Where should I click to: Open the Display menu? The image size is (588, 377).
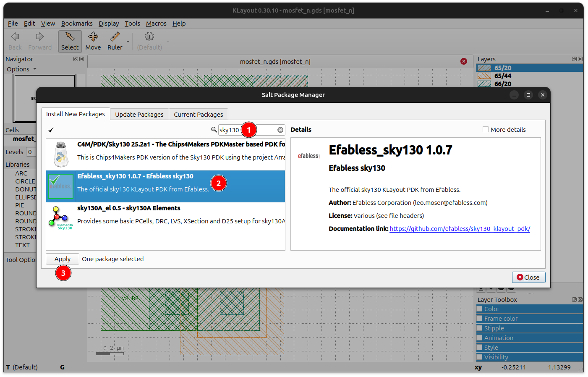109,24
